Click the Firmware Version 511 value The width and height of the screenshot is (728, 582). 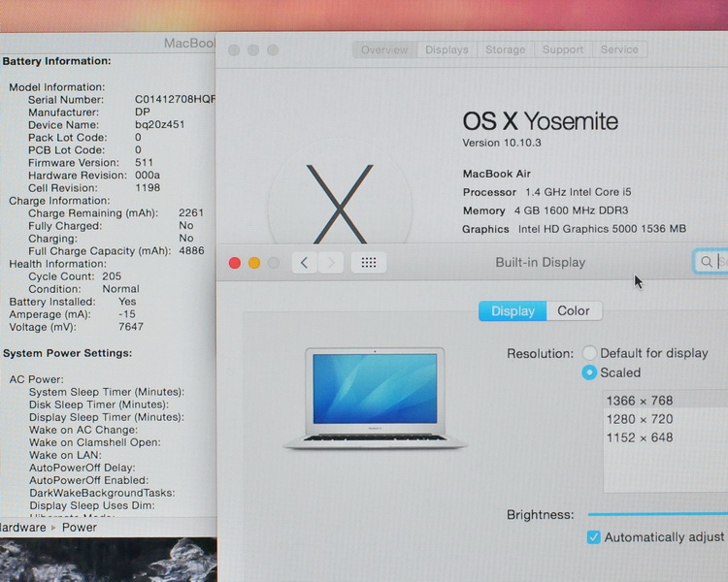click(x=144, y=163)
